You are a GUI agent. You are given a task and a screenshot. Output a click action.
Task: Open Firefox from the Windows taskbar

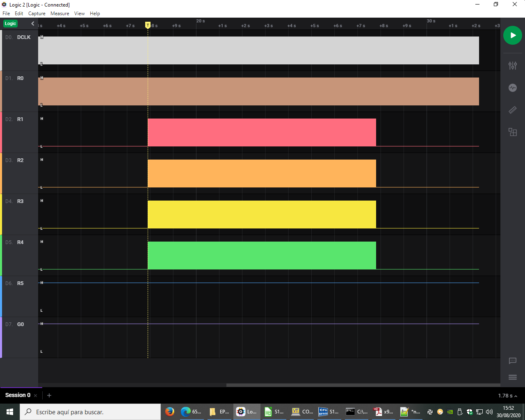(x=169, y=412)
